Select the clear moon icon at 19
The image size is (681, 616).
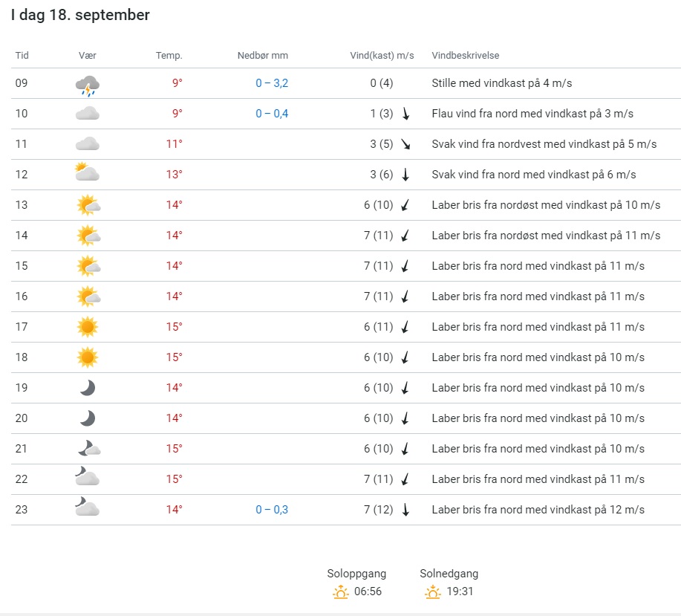(x=88, y=387)
